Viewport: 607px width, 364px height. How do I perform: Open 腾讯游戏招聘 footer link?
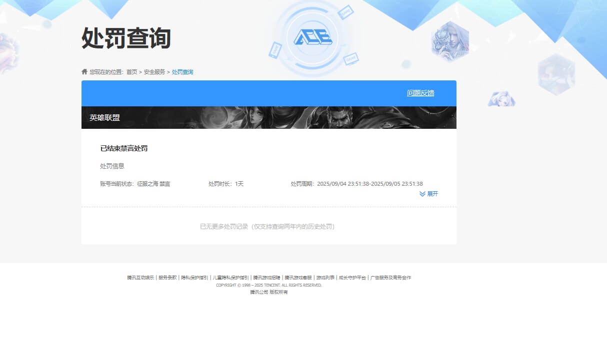pos(266,278)
